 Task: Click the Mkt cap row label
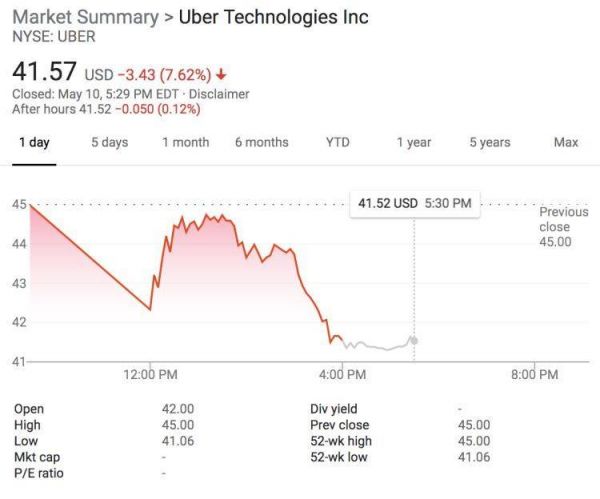click(37, 457)
